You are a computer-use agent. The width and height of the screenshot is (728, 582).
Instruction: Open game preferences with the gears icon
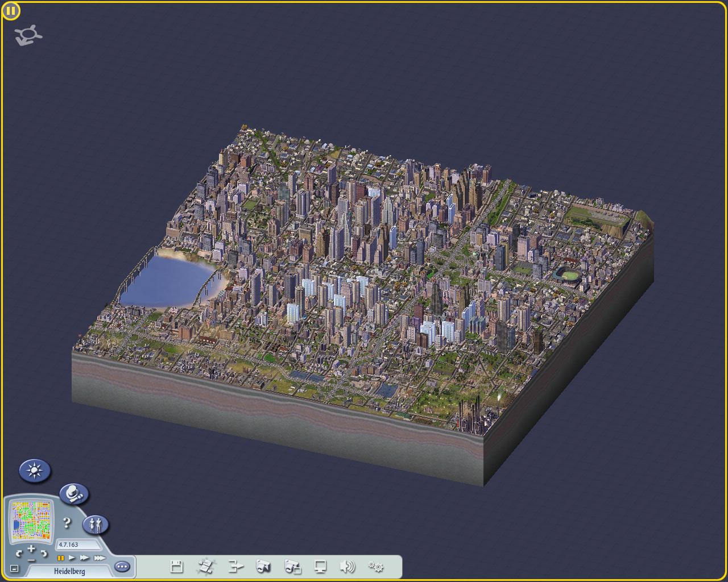(375, 566)
